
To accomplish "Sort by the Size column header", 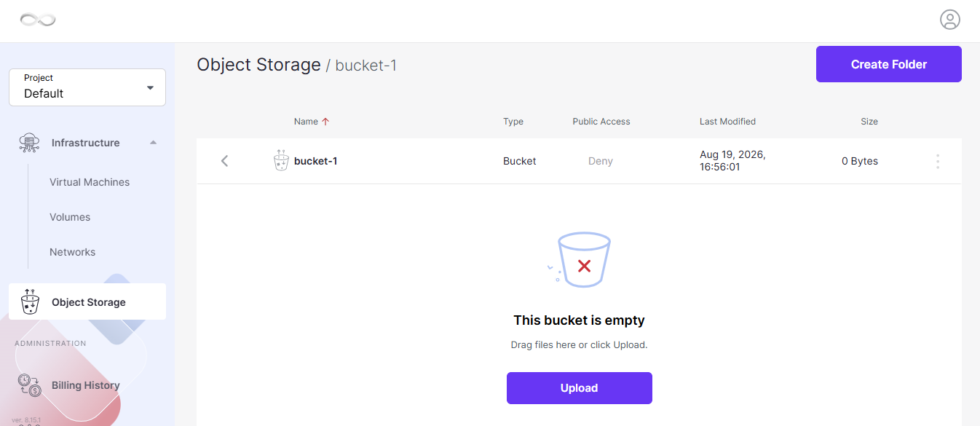I will [x=869, y=122].
